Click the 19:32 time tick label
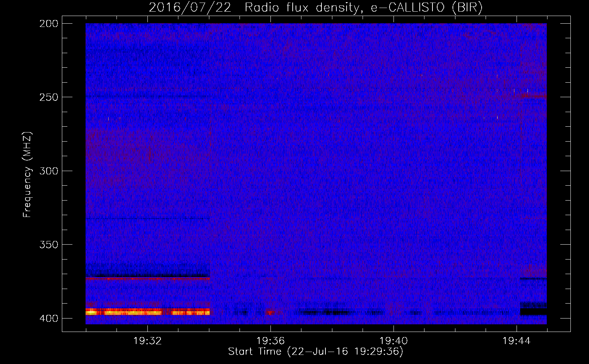Viewport: 589px width, 364px height. 147,341
